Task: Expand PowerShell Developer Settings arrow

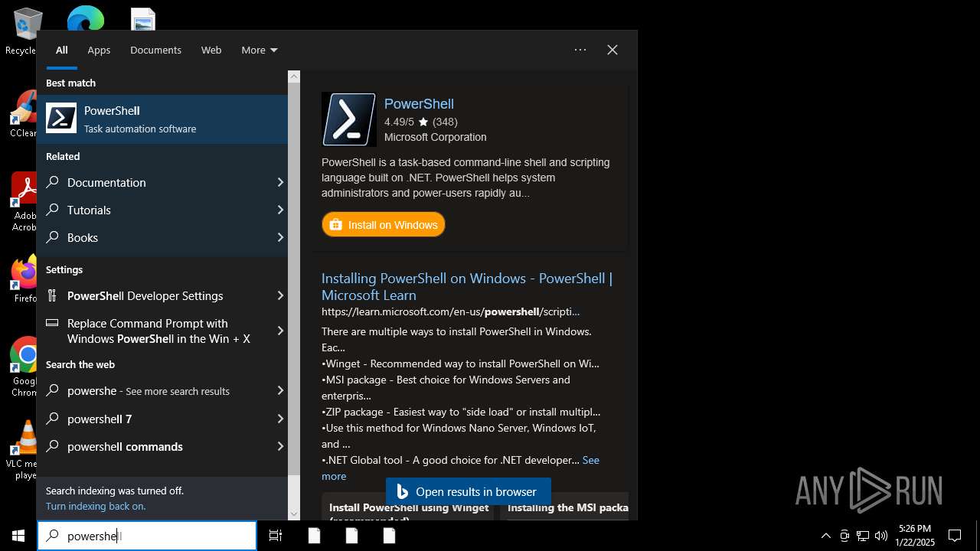Action: (280, 295)
